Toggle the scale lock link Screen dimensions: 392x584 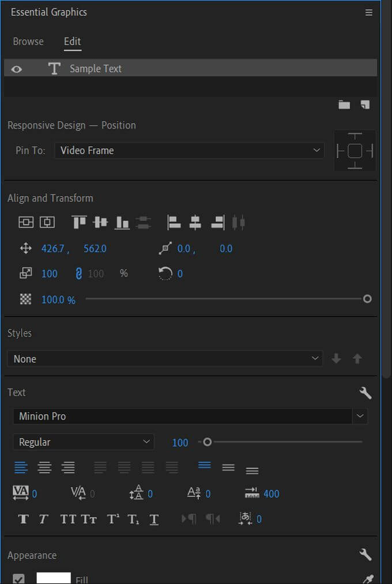[x=79, y=274]
